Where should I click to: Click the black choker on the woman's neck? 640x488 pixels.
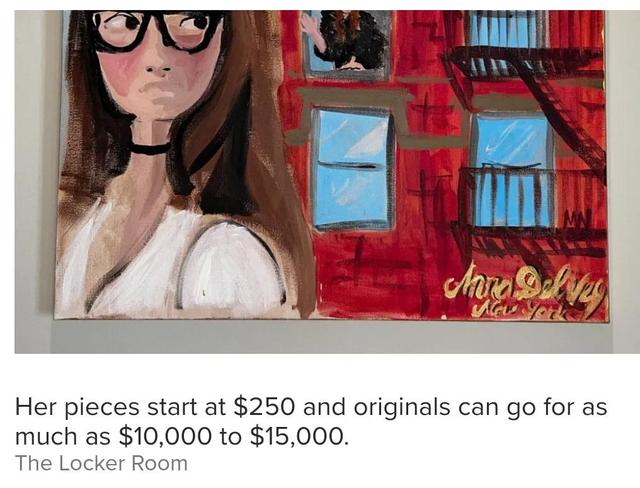click(x=149, y=149)
